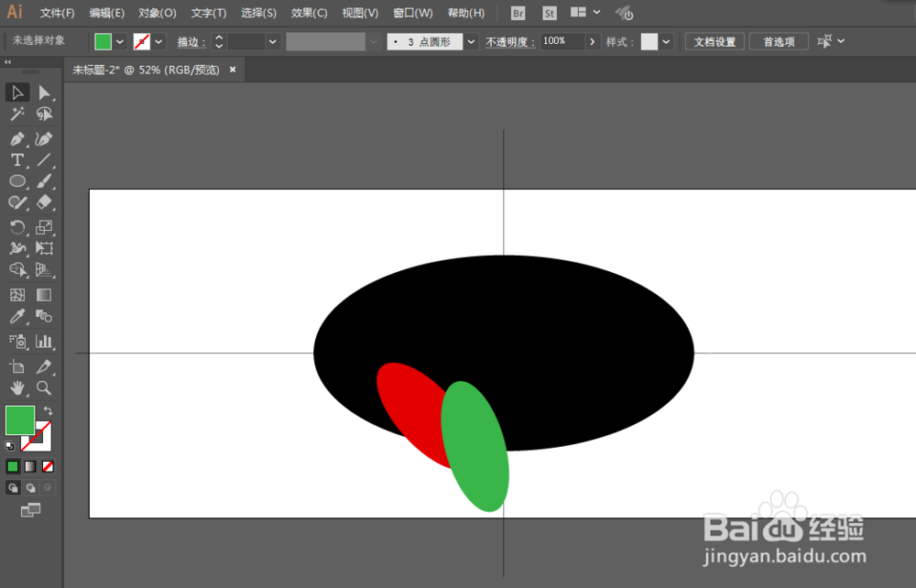Select the Type tool

coord(17,160)
